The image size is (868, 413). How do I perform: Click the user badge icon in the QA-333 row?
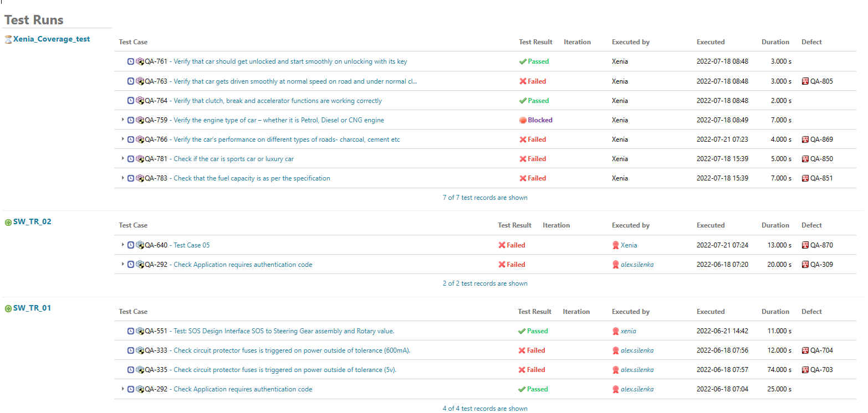[x=615, y=350]
